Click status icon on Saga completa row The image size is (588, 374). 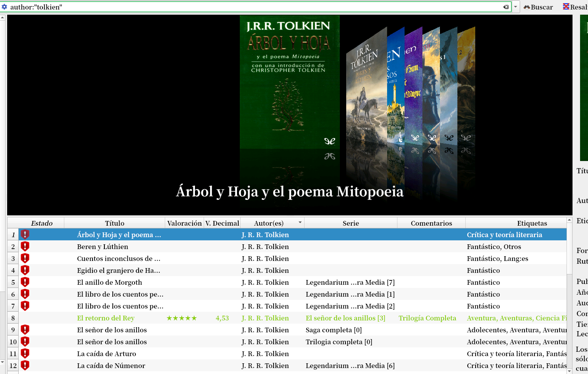25,330
